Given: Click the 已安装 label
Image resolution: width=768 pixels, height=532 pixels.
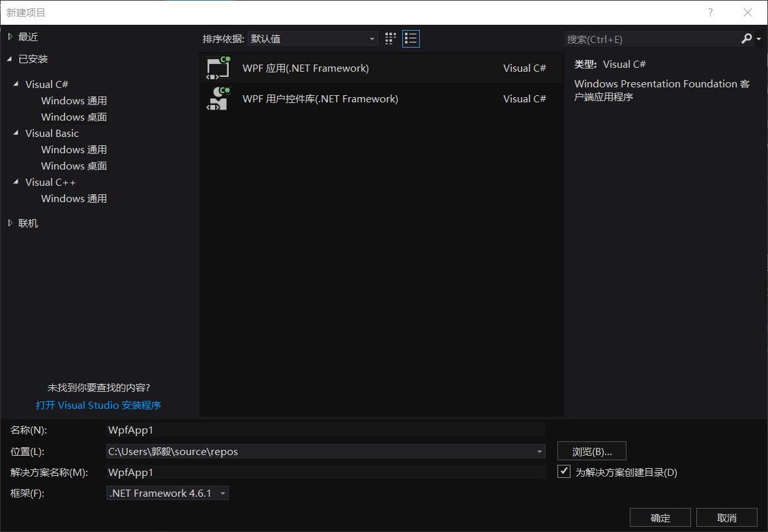Looking at the screenshot, I should [x=33, y=59].
